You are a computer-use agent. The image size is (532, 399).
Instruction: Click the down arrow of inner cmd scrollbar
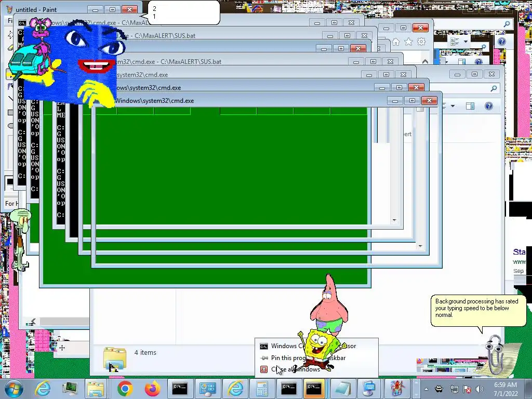[394, 220]
